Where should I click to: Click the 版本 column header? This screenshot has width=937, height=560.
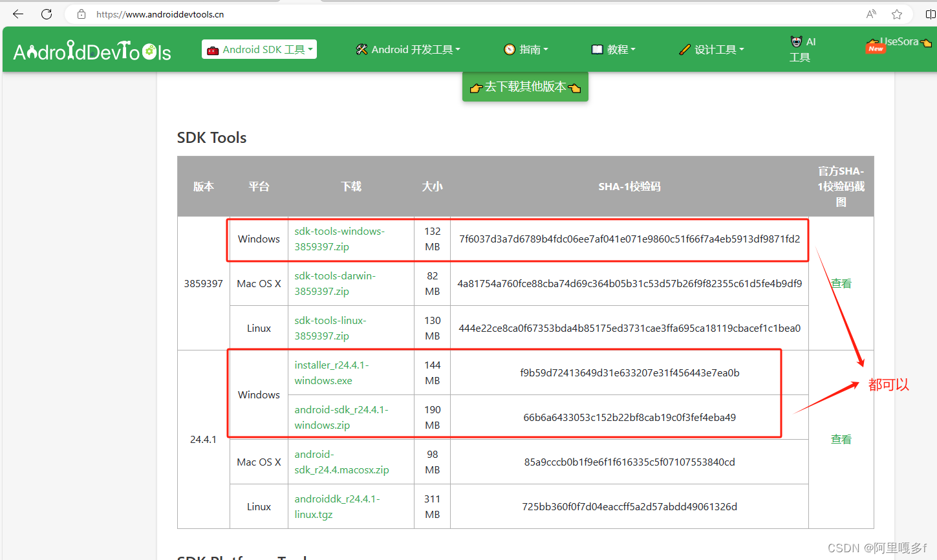pos(203,186)
